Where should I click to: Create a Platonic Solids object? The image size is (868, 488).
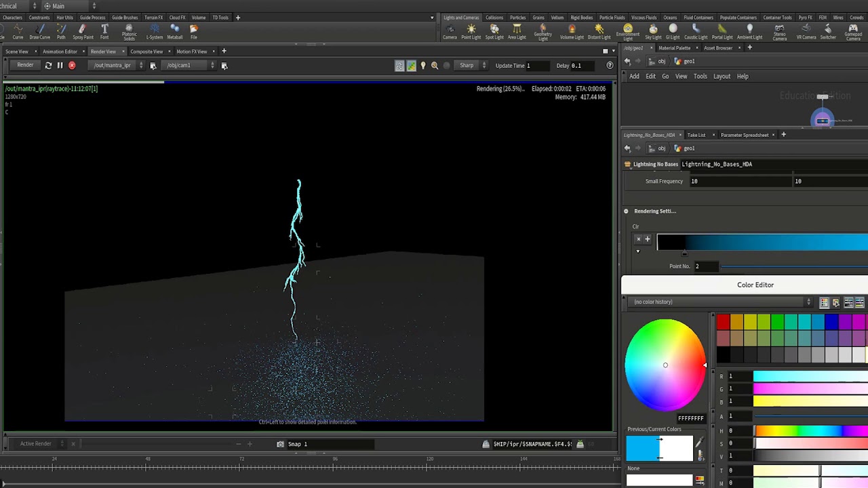(129, 32)
